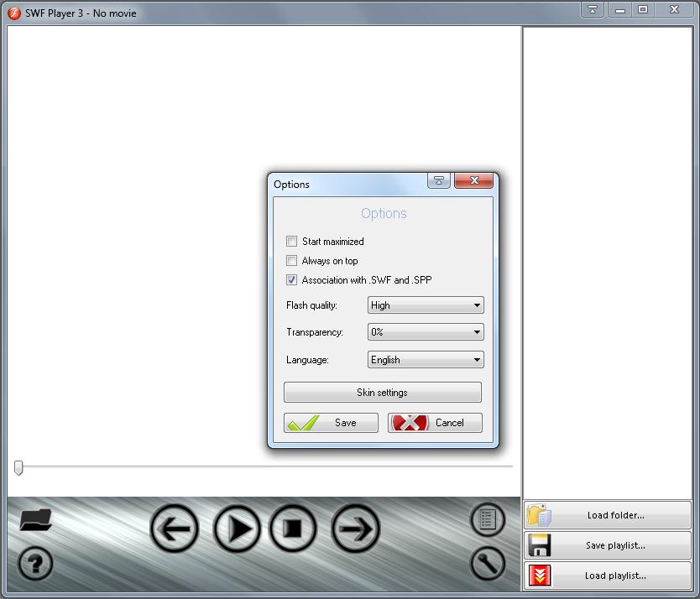Uncheck Association with .SWF and .SPP
700x599 pixels.
[x=291, y=280]
